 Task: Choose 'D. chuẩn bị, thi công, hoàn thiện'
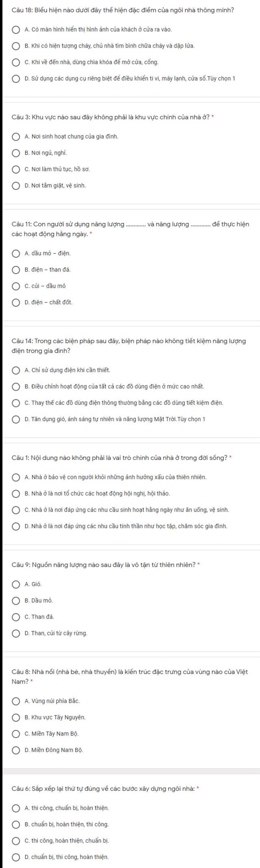(16, 857)
